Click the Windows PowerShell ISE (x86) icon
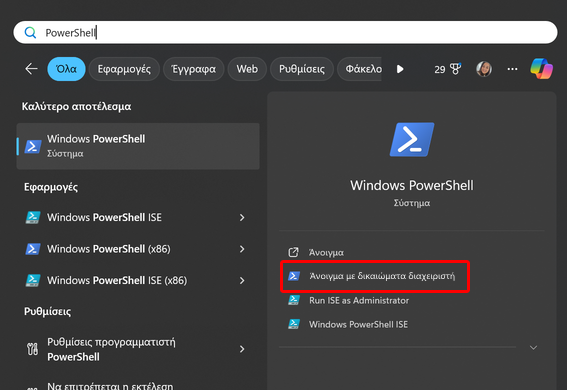 (33, 280)
